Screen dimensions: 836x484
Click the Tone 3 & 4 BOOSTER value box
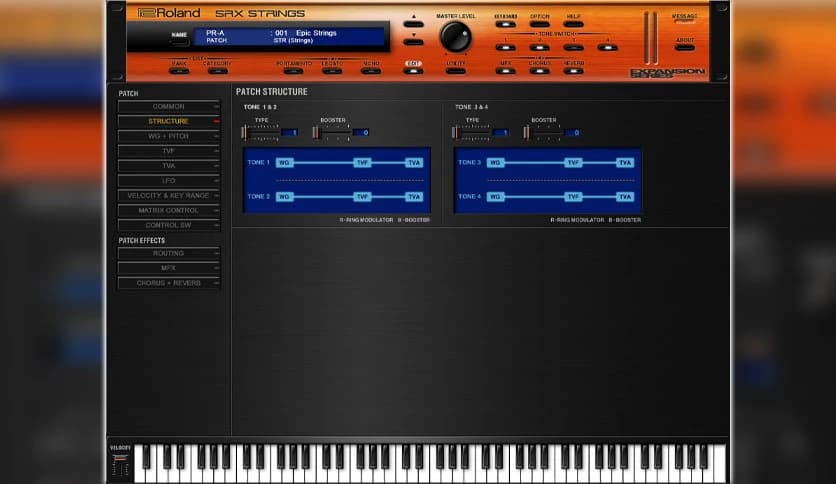point(572,132)
